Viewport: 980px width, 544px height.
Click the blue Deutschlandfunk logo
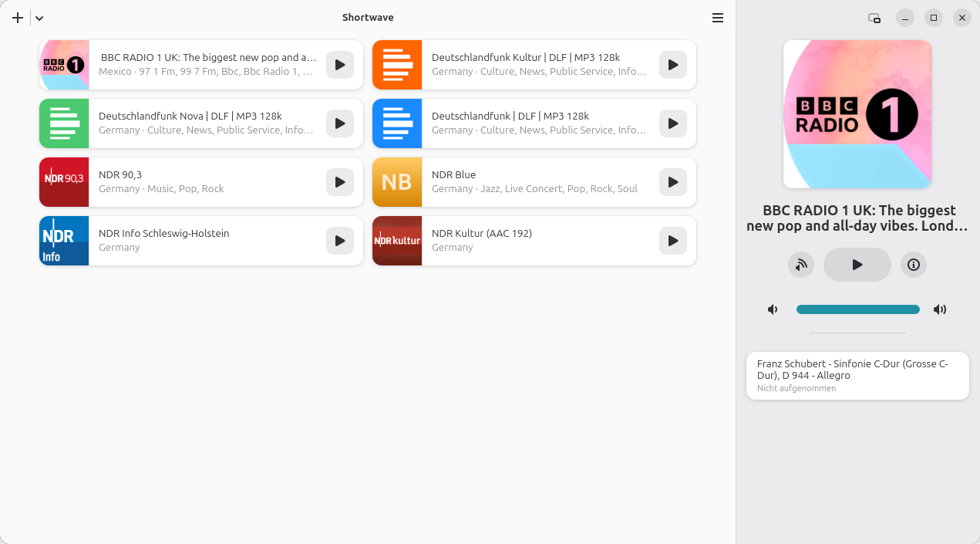click(x=397, y=123)
